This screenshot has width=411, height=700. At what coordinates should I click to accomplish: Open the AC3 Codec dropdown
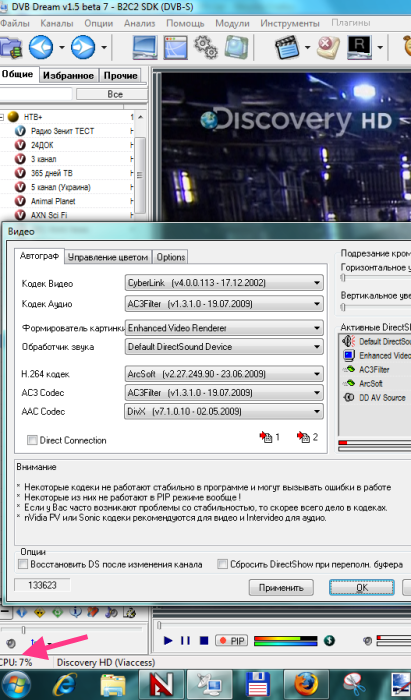[x=224, y=393]
